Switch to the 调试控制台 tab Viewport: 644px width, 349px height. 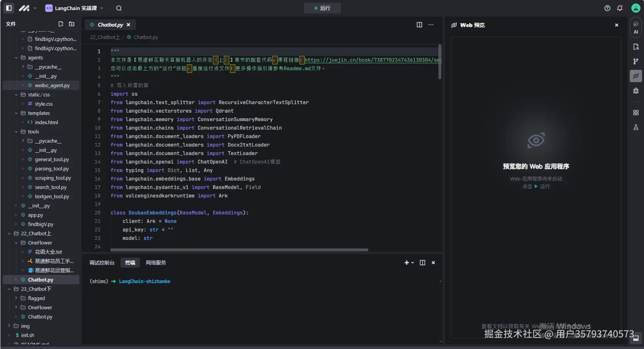[x=102, y=263]
